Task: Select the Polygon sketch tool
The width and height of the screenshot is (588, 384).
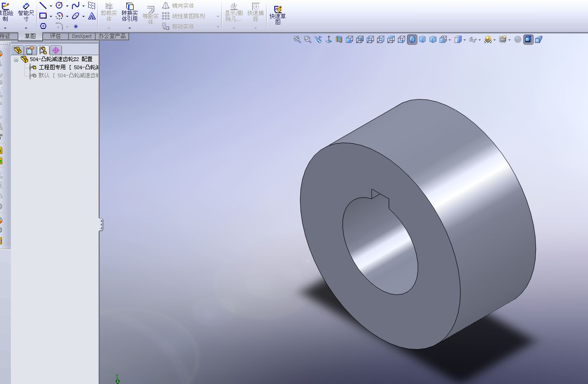Action: click(x=43, y=26)
